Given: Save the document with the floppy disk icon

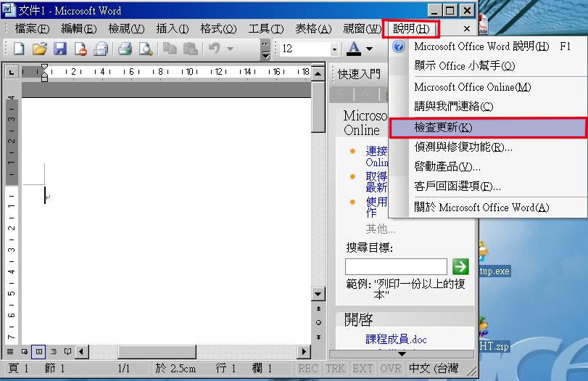Looking at the screenshot, I should click(x=60, y=49).
